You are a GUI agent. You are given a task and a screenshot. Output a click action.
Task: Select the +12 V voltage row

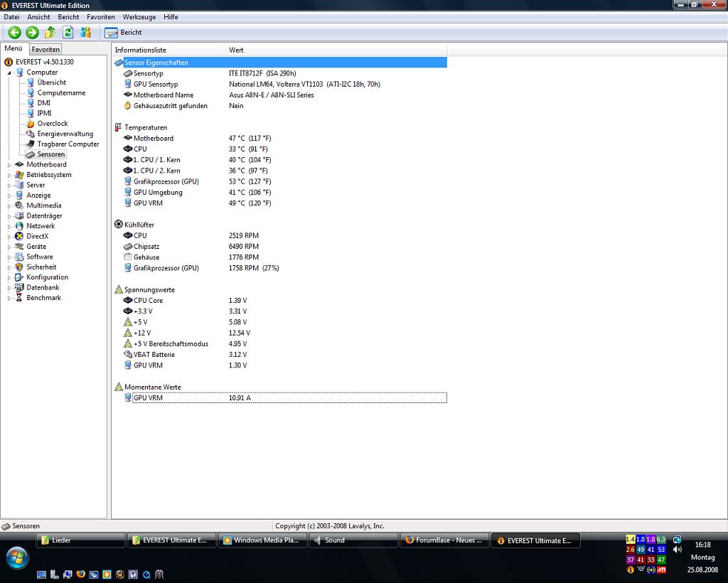point(280,333)
